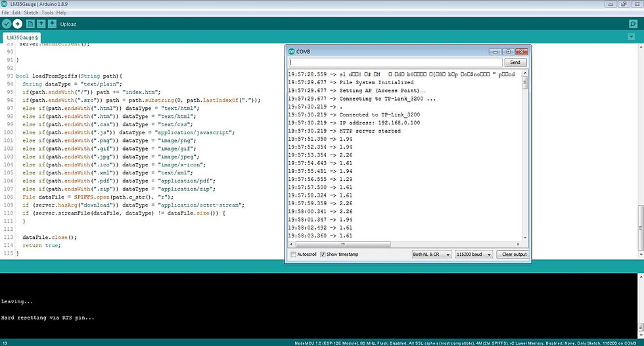The width and height of the screenshot is (644, 346).
Task: Open the Tools menu
Action: point(47,12)
